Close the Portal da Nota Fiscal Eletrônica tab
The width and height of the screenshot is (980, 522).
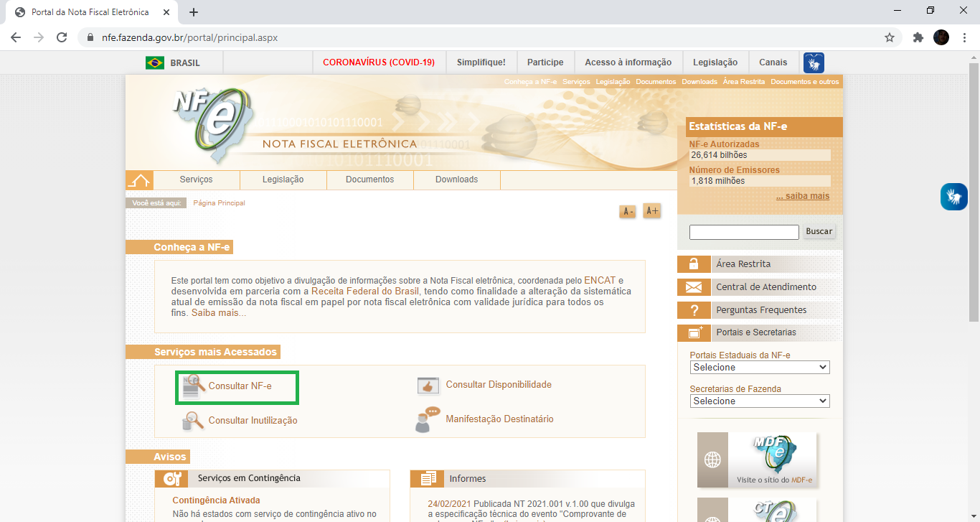[166, 12]
